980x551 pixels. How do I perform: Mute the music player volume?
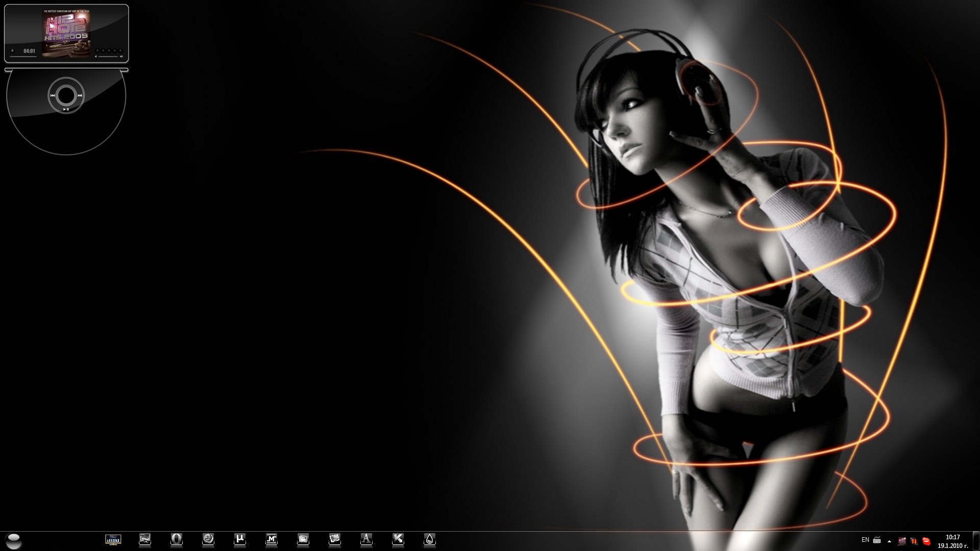pyautogui.click(x=96, y=57)
